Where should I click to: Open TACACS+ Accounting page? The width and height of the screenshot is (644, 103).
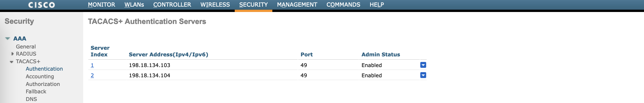[x=40, y=76]
